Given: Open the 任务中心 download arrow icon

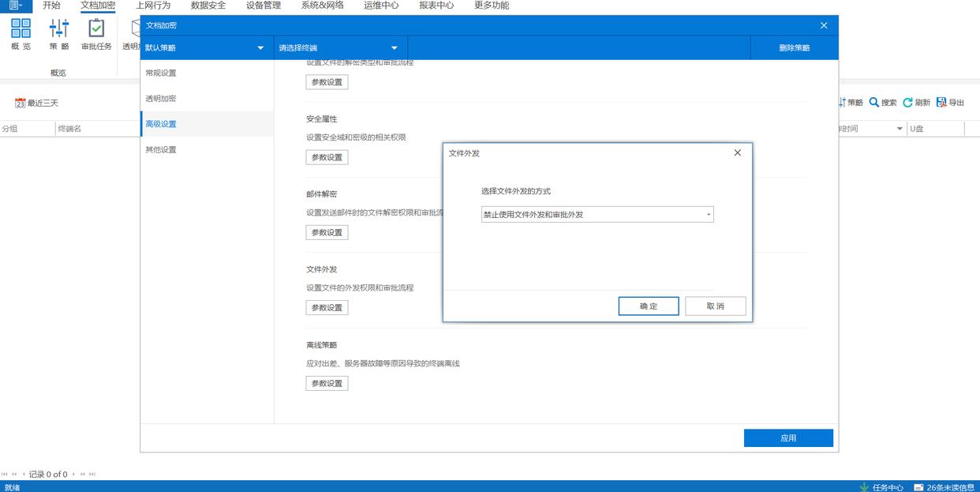Looking at the screenshot, I should tap(864, 487).
